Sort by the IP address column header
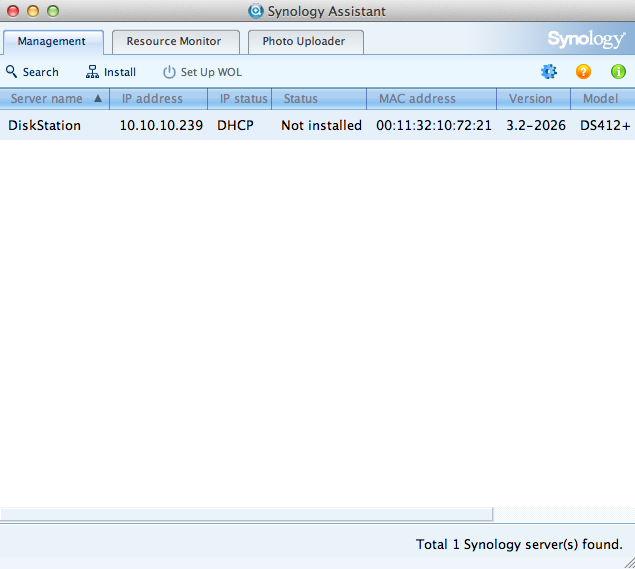This screenshot has width=635, height=569. (158, 99)
